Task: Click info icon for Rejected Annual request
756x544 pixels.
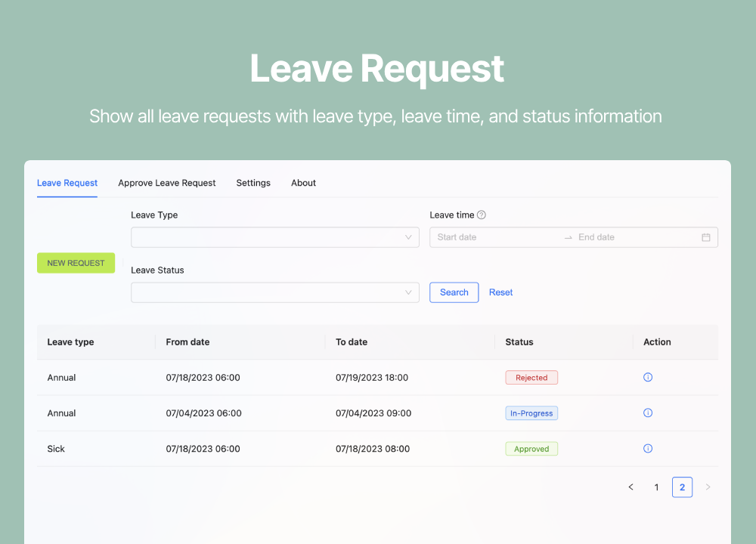Action: 648,377
